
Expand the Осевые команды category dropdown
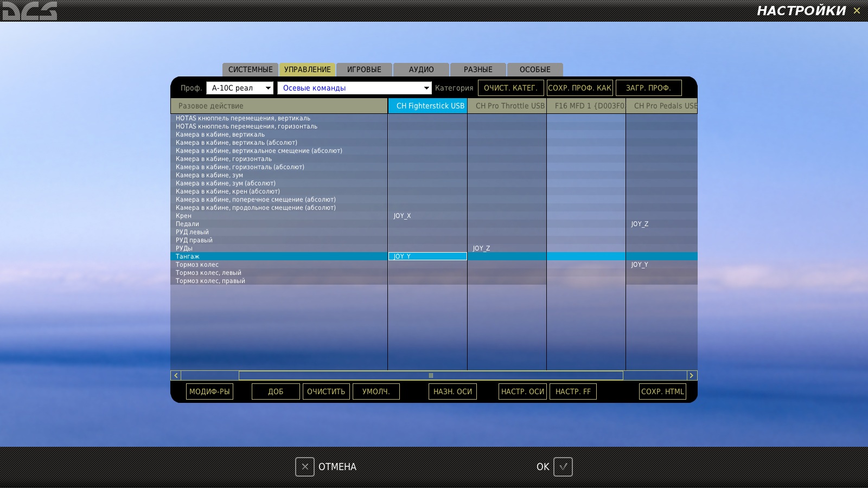coord(355,88)
